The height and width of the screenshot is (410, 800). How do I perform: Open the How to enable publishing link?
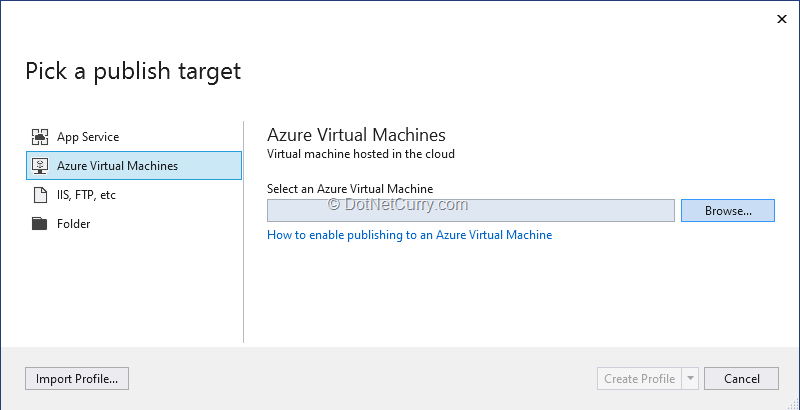coord(409,235)
